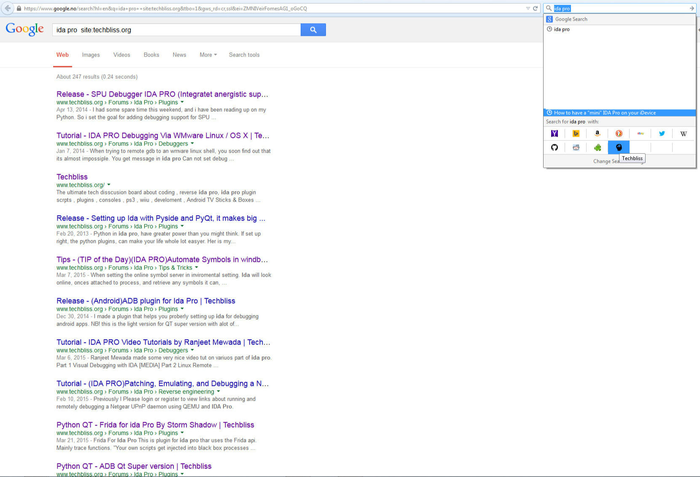
Task: Search with the Wikipedia W icon
Action: (x=683, y=134)
